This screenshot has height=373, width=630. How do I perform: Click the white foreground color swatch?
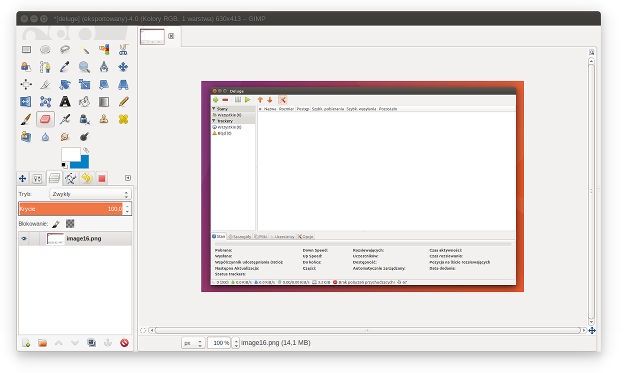click(70, 154)
